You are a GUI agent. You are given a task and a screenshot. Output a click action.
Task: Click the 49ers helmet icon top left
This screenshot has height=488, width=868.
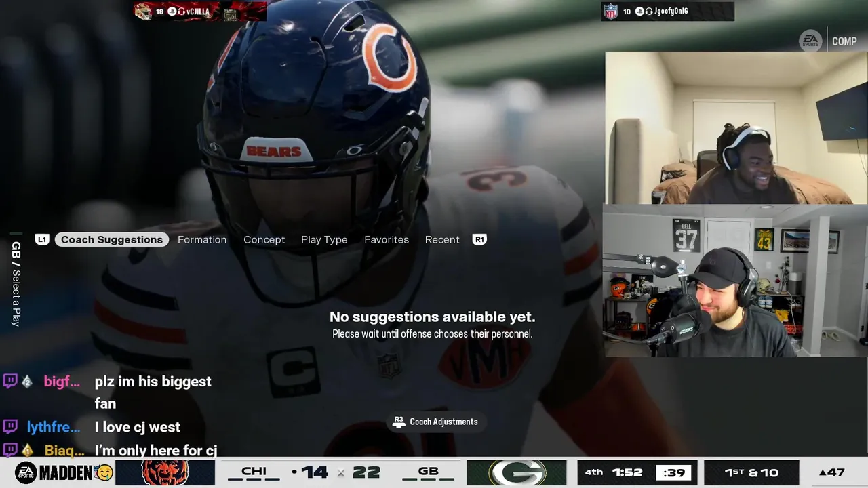(x=143, y=12)
